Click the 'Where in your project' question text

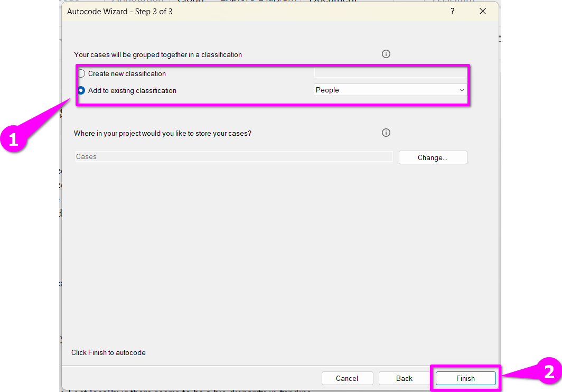coord(163,133)
